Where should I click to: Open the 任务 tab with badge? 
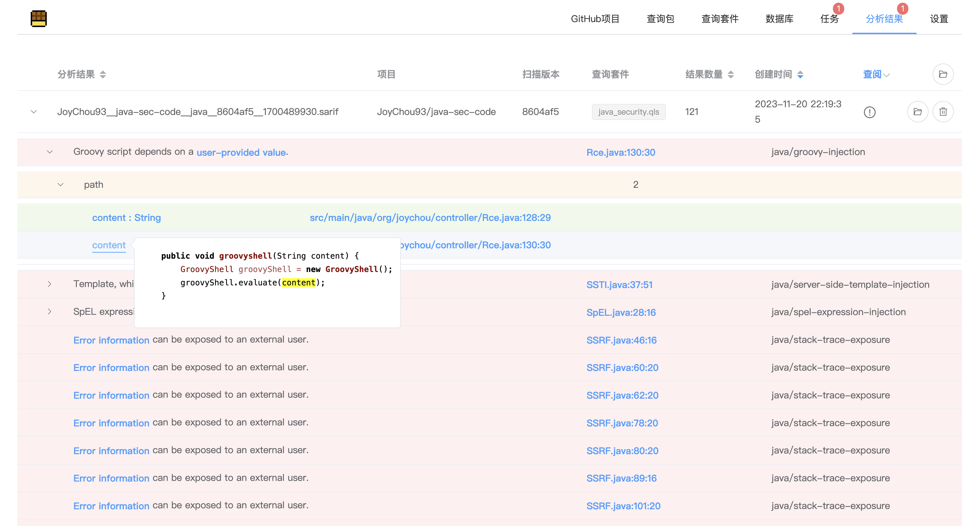(829, 19)
